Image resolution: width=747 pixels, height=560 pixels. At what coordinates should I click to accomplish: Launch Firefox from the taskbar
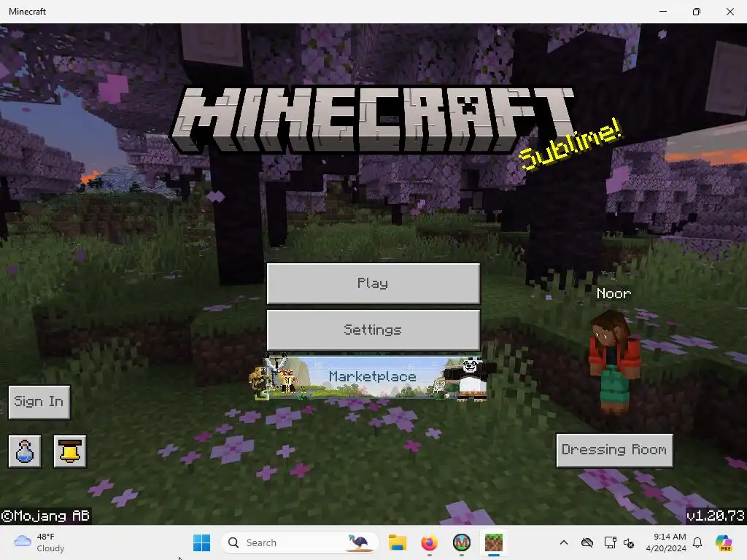[x=429, y=542]
